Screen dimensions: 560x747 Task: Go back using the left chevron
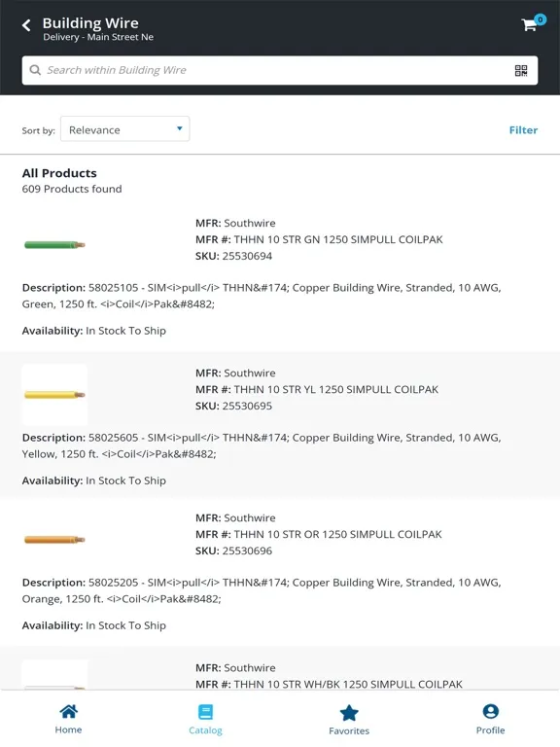[x=26, y=25]
